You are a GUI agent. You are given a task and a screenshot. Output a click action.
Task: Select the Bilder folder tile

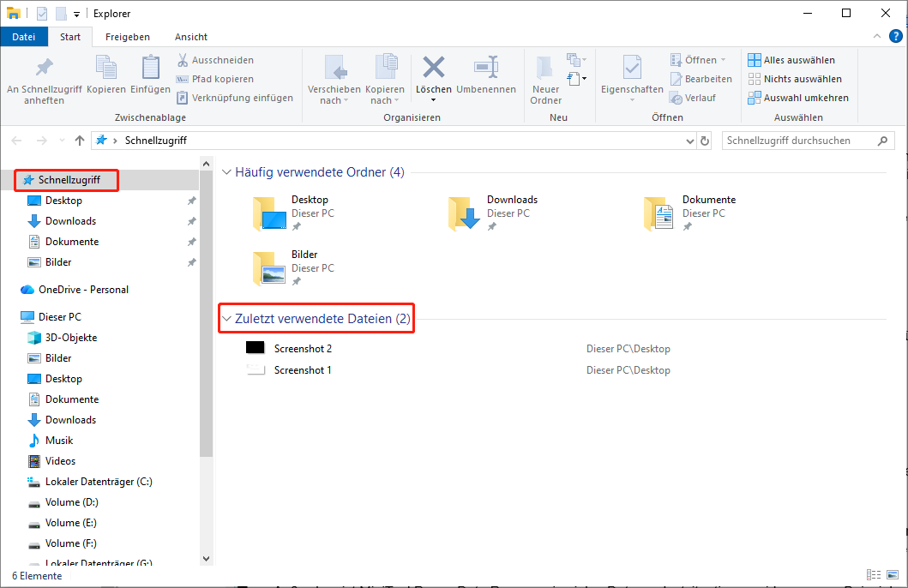[x=293, y=268]
